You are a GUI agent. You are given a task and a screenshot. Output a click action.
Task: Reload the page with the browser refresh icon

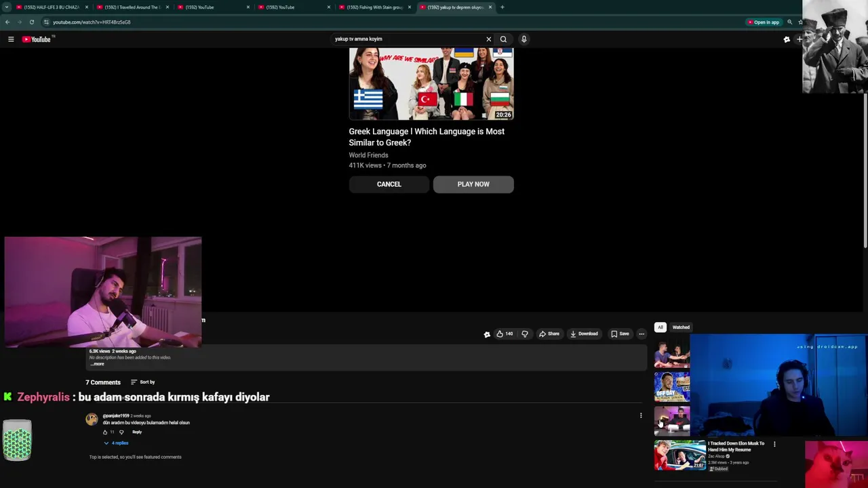[31, 22]
